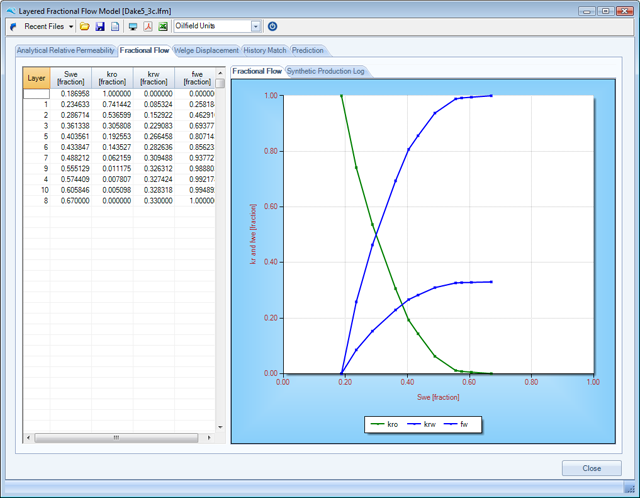Screen dimensions: 640x498
Task: Switch to the Analytical Relative Permeability tab
Action: coord(66,50)
